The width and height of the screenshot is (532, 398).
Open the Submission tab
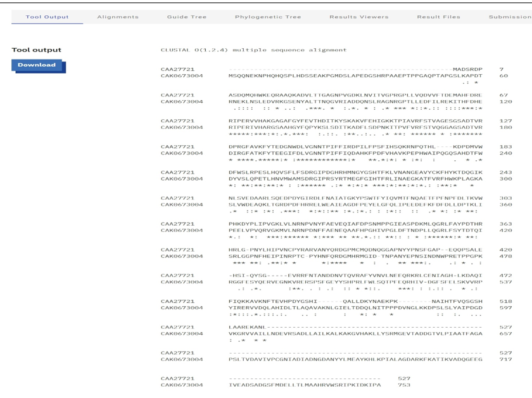[510, 17]
